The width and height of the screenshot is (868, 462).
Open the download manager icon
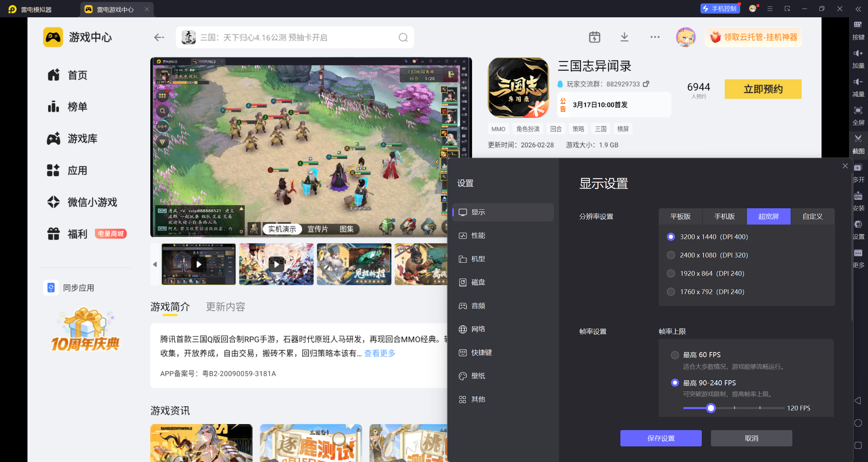pyautogui.click(x=624, y=37)
